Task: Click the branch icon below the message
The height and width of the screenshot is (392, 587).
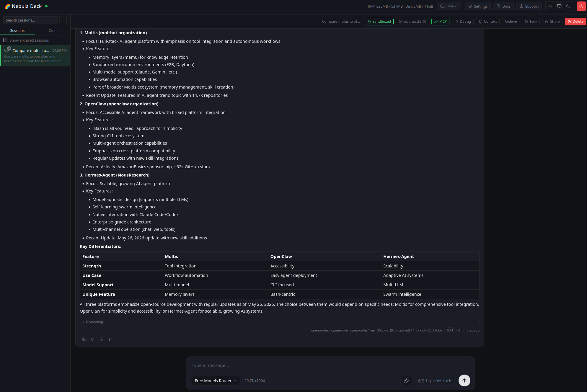Action: 110,339
